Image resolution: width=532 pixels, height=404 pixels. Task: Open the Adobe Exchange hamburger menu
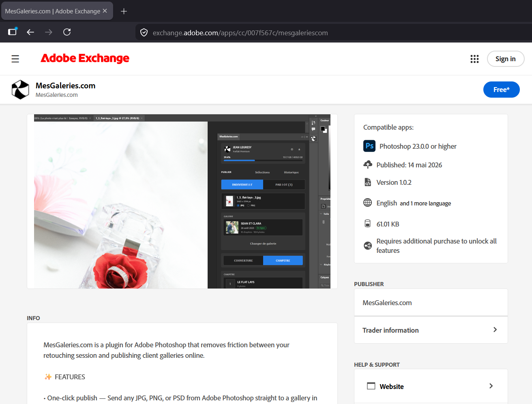[15, 59]
